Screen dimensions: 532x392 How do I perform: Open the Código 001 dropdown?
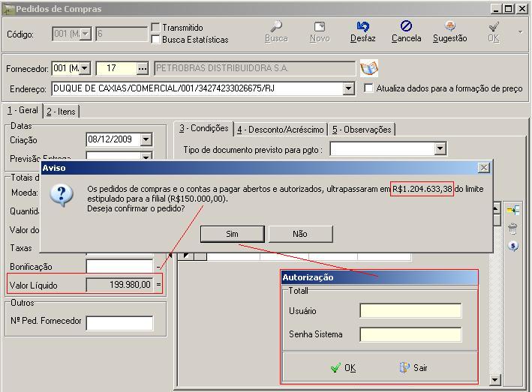pyautogui.click(x=86, y=34)
